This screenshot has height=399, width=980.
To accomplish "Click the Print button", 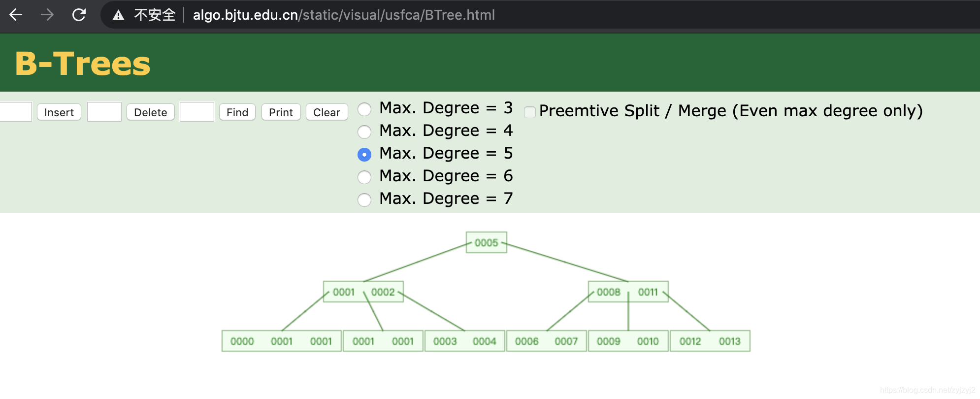I will pos(281,112).
